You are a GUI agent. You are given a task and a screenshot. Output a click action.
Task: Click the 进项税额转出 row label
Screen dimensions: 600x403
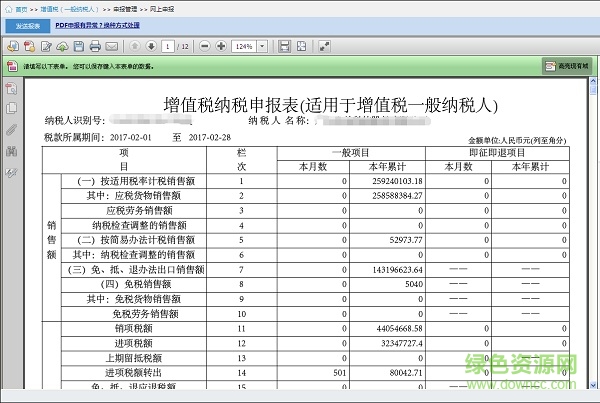tap(134, 373)
